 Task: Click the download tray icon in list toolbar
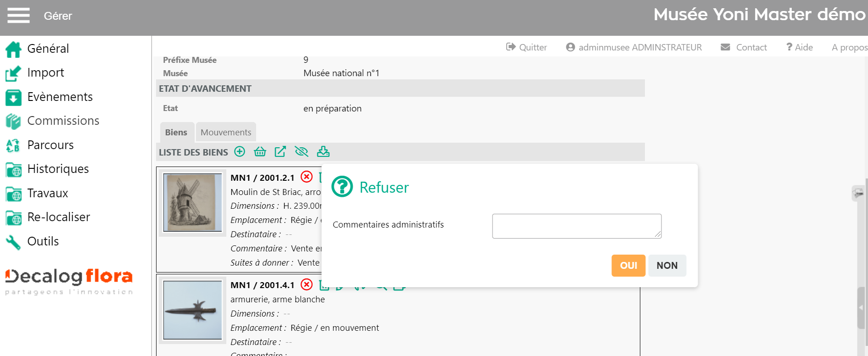tap(323, 152)
